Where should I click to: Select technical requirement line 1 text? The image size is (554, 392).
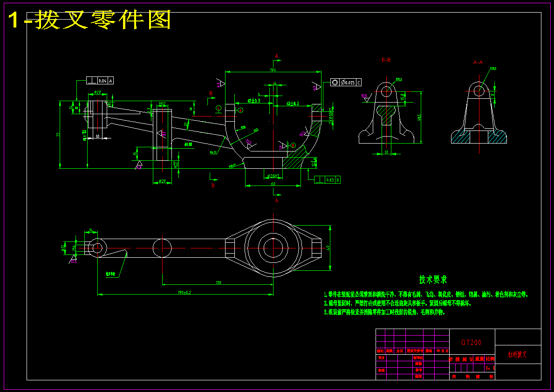coord(426,294)
